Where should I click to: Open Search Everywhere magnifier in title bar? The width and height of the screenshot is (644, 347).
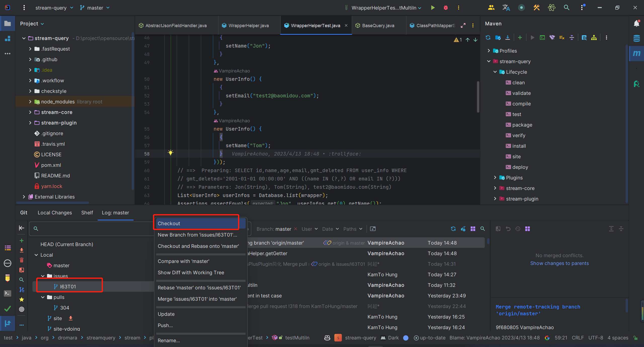pyautogui.click(x=567, y=8)
